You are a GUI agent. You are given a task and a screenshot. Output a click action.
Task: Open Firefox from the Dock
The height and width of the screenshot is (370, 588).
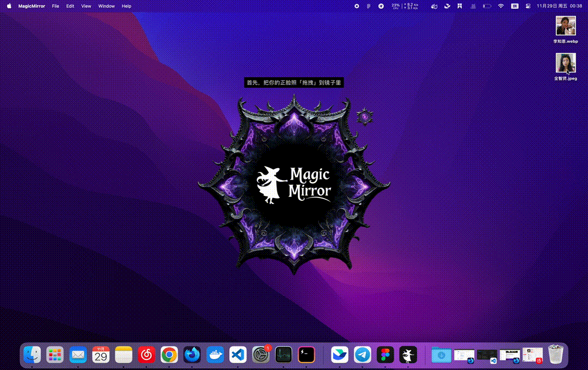192,354
